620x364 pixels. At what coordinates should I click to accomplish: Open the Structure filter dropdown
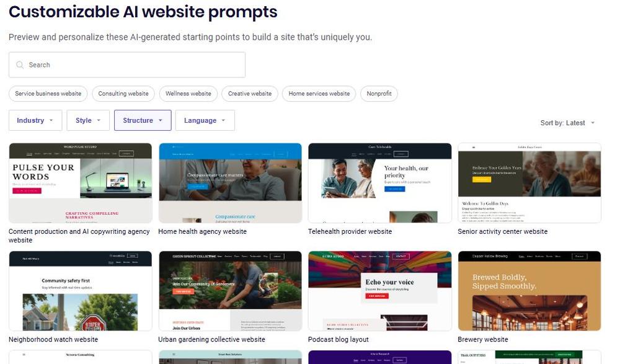(x=143, y=120)
